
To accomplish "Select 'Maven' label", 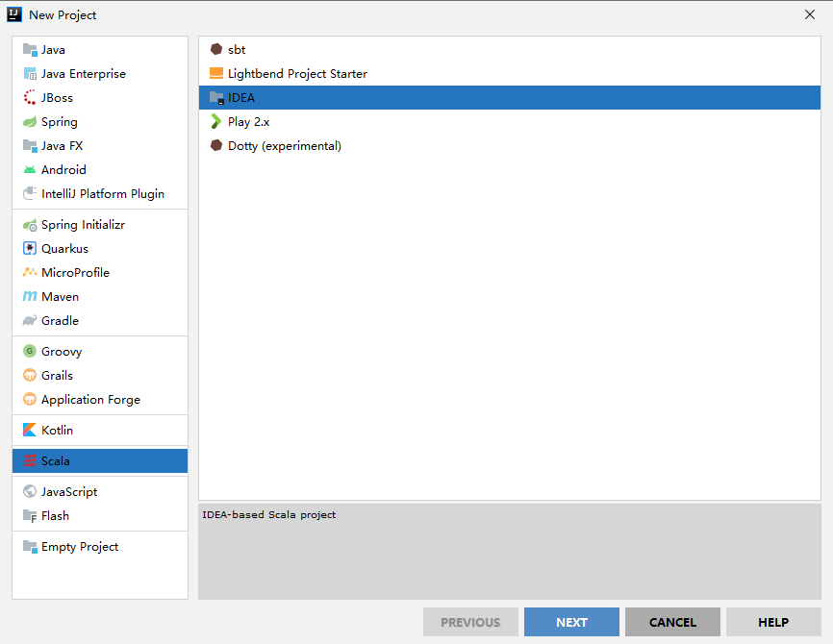I will [60, 297].
